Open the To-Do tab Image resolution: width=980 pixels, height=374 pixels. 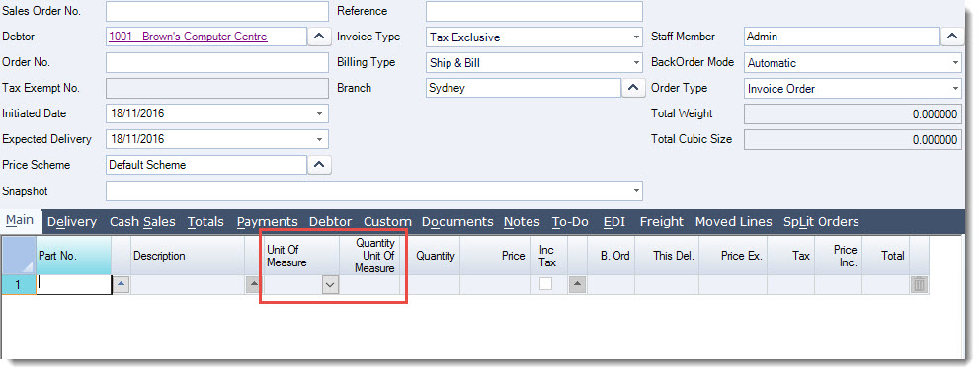570,222
